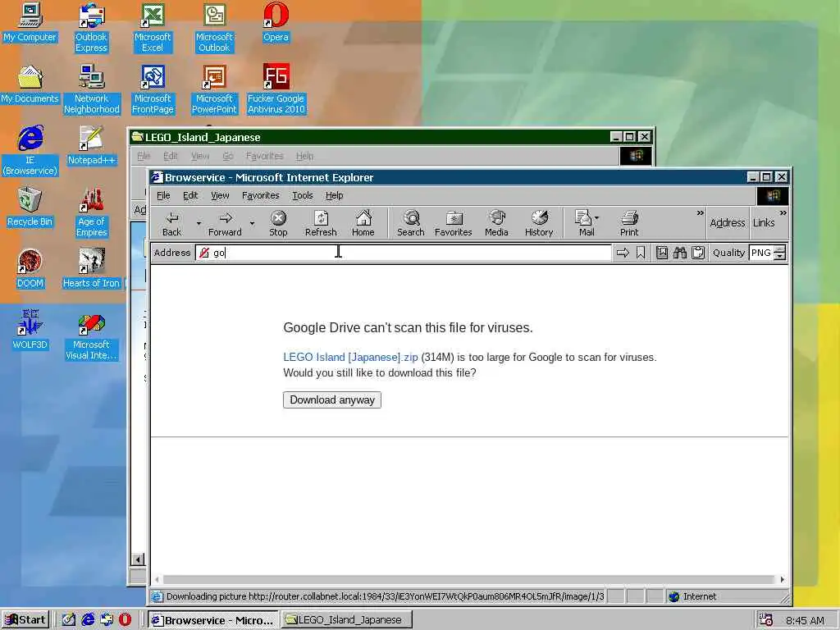Expand the toolbar overflow chevron after Print
Screen dimensions: 840x630
pos(700,213)
